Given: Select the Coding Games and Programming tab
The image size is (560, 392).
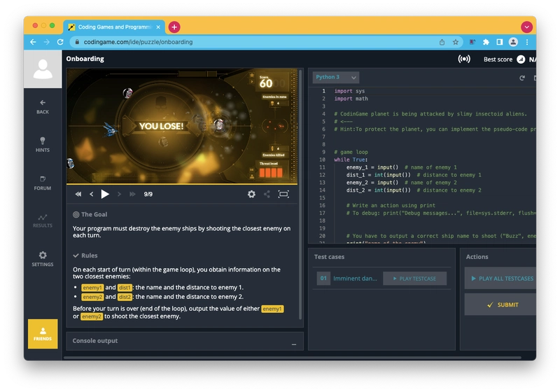Looking at the screenshot, I should coord(114,27).
